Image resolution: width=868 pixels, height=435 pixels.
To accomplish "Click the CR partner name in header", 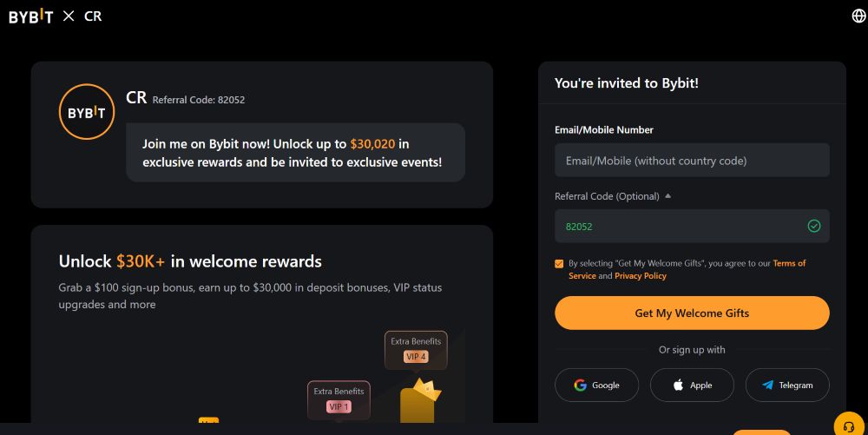I will click(93, 16).
